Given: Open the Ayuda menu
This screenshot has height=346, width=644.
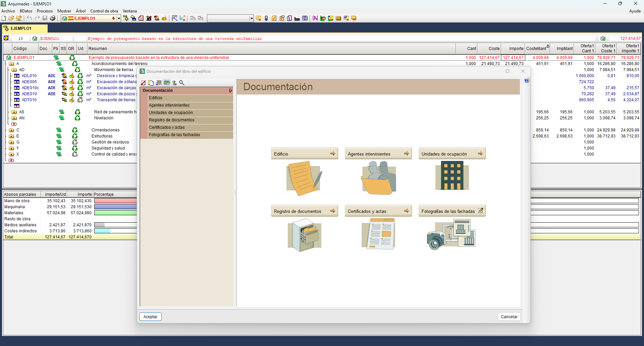Looking at the screenshot, I should [x=635, y=11].
